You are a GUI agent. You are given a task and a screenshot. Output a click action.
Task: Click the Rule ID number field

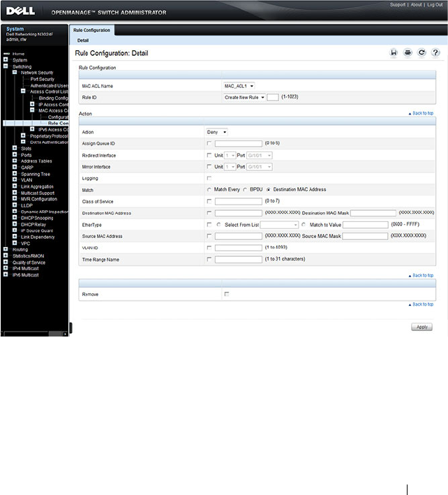tap(273, 98)
